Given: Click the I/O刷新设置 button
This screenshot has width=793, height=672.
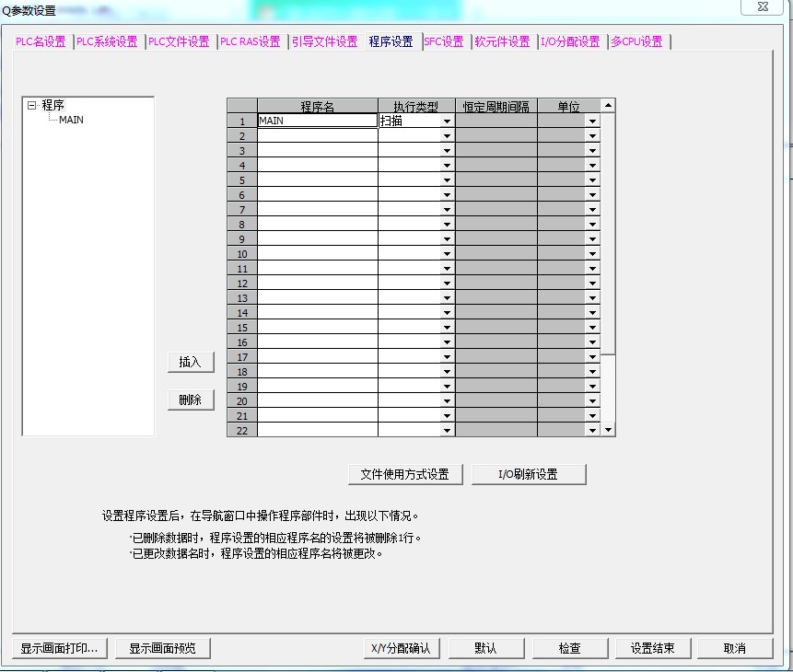Looking at the screenshot, I should [x=528, y=474].
